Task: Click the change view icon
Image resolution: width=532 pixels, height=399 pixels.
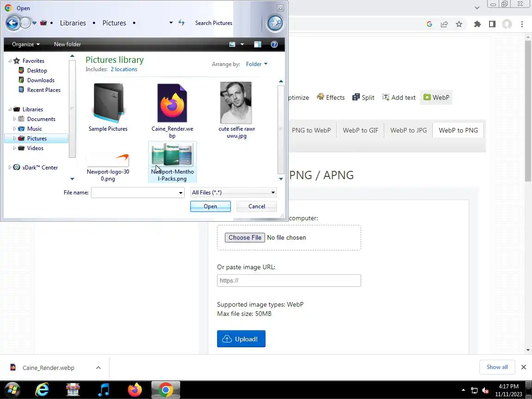Action: (x=232, y=44)
